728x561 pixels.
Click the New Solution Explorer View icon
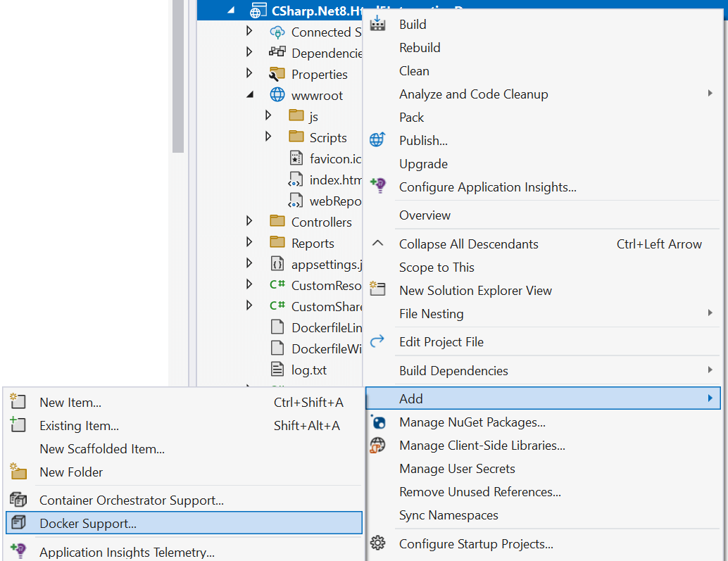pos(377,289)
